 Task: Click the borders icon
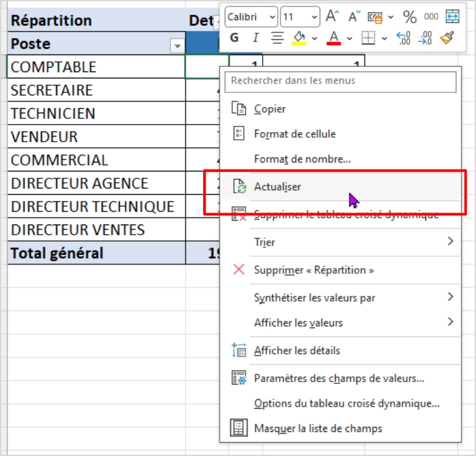coord(368,38)
